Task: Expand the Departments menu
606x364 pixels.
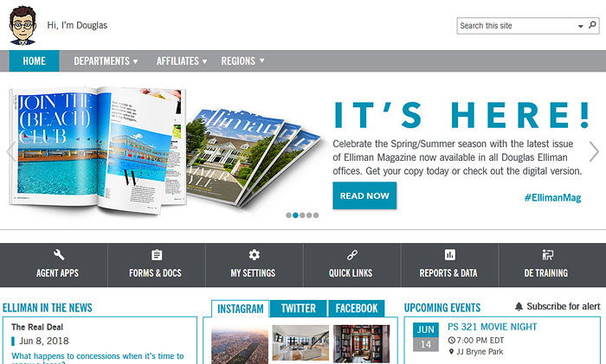Action: coord(106,61)
